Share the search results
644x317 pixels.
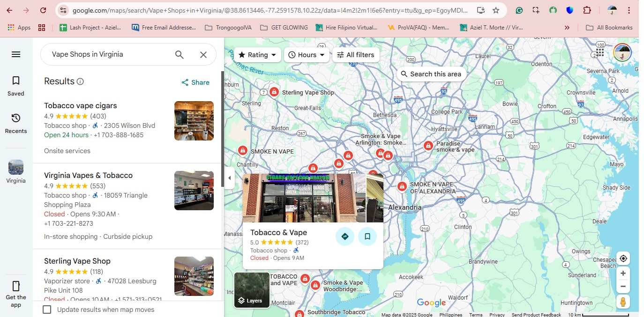(x=195, y=82)
